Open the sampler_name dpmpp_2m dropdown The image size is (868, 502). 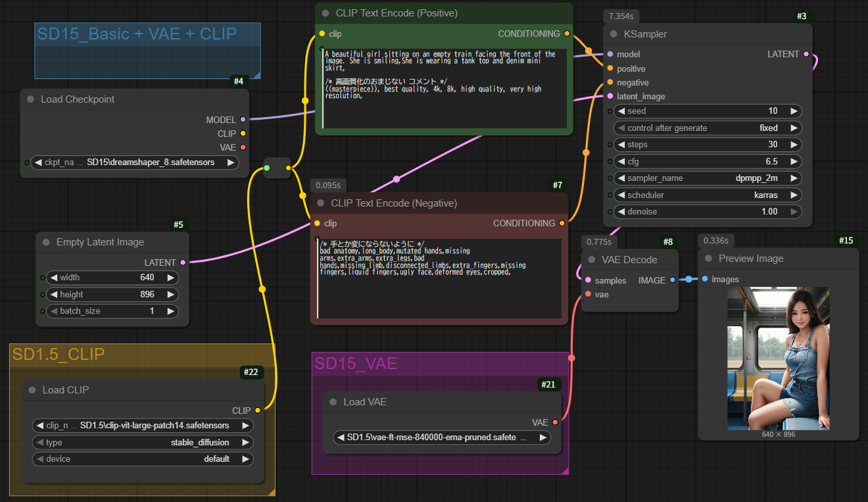(x=708, y=178)
